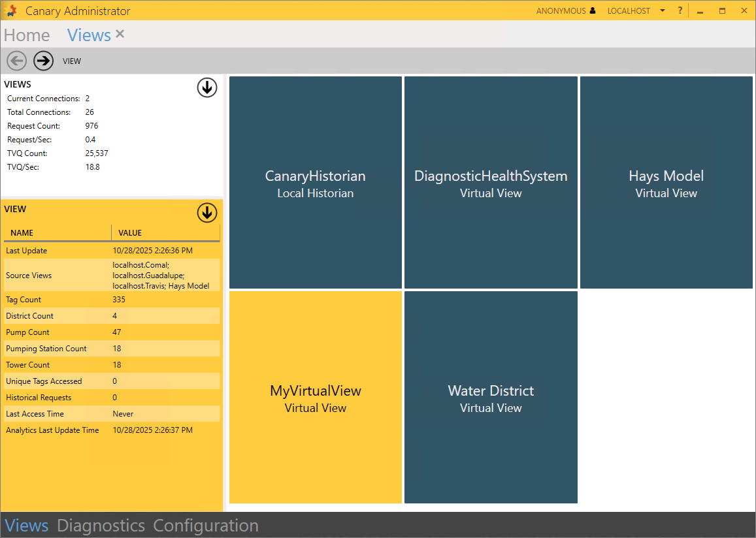Collapse the VIEWS statistics panel arrow
Image resolution: width=756 pixels, height=538 pixels.
point(207,87)
